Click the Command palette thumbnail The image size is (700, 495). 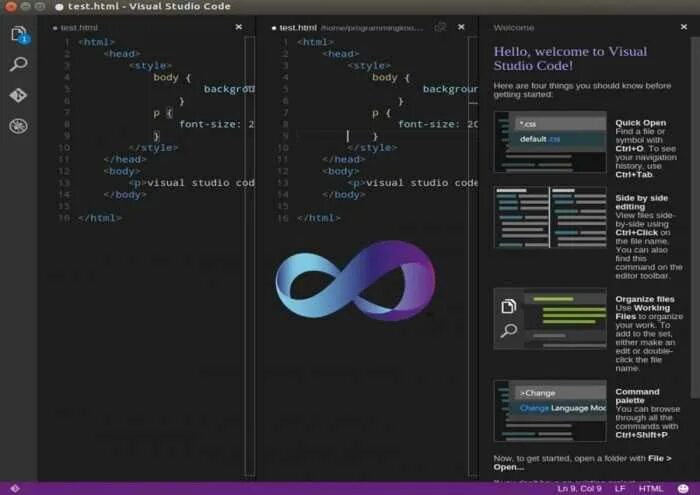(x=550, y=411)
